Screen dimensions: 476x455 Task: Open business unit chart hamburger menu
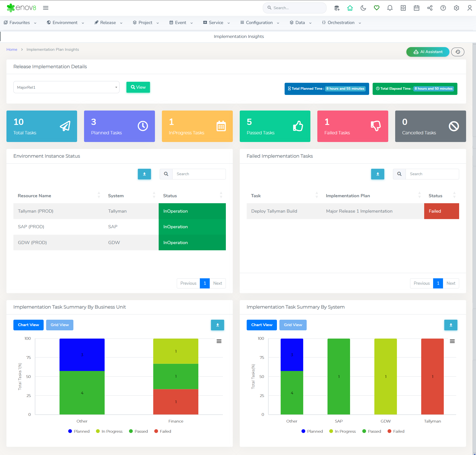pos(219,341)
